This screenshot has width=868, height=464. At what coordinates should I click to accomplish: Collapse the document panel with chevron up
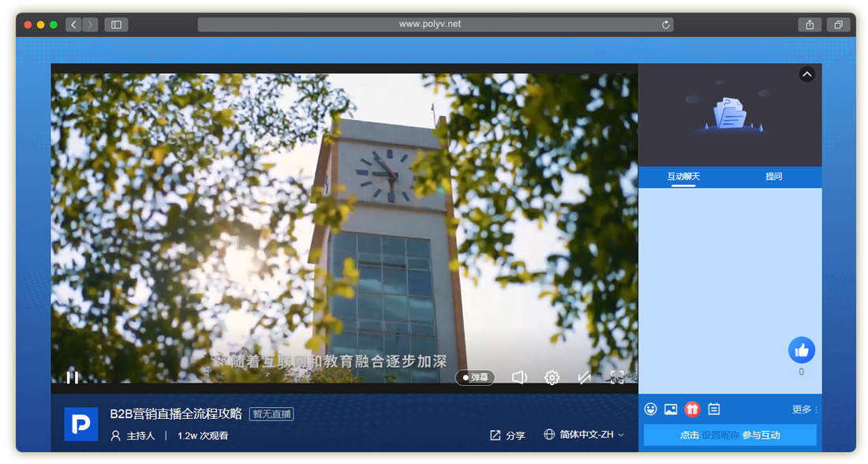point(806,74)
